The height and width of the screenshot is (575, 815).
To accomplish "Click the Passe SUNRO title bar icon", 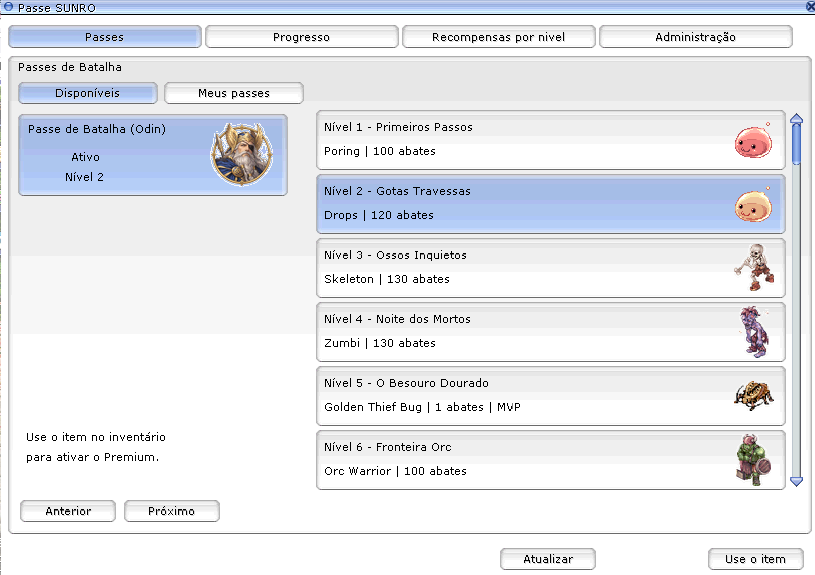I will tap(8, 7).
